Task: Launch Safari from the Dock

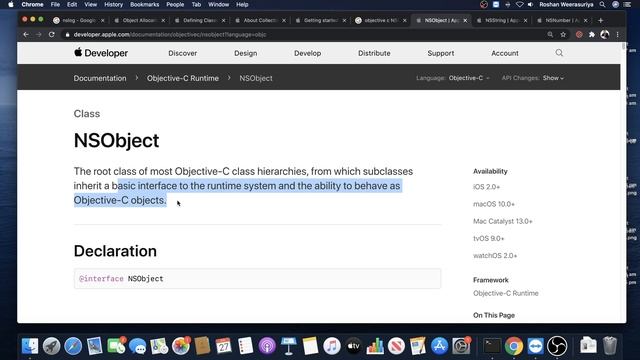Action: coord(73,346)
